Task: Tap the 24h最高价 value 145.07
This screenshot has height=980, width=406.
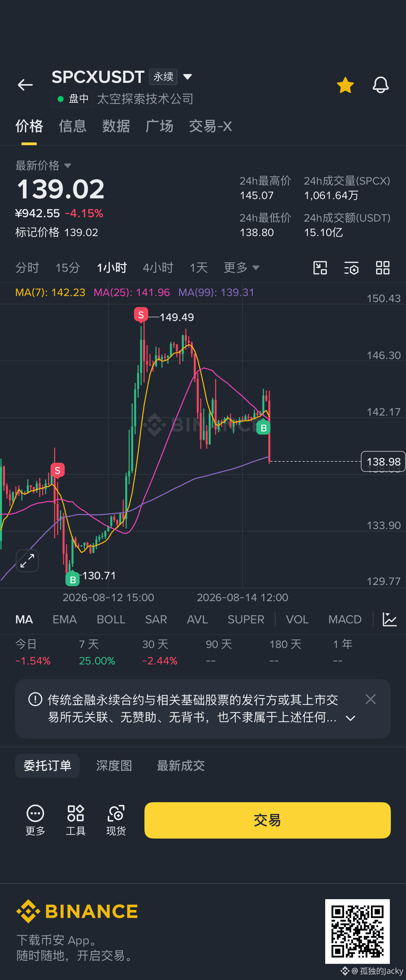Action: (257, 196)
